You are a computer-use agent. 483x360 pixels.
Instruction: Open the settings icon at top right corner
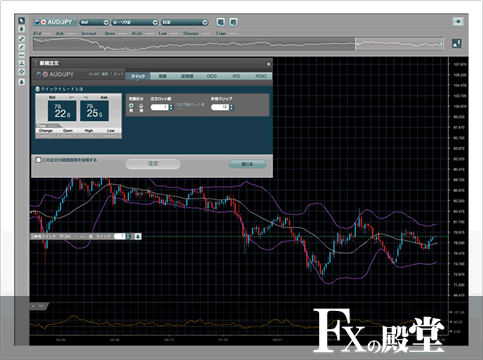click(x=458, y=22)
